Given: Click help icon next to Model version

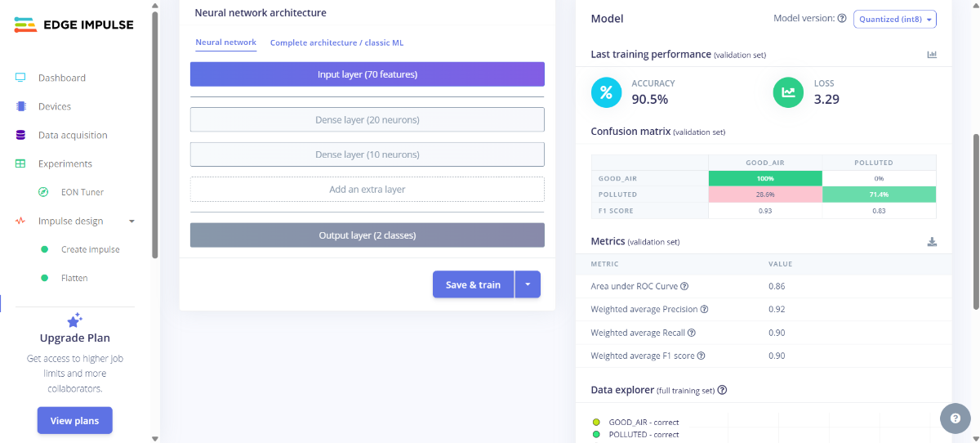Looking at the screenshot, I should (842, 18).
